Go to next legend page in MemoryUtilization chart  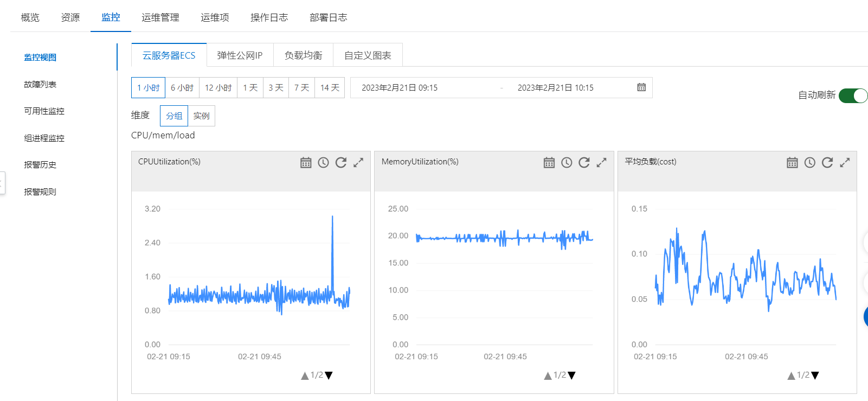point(571,375)
